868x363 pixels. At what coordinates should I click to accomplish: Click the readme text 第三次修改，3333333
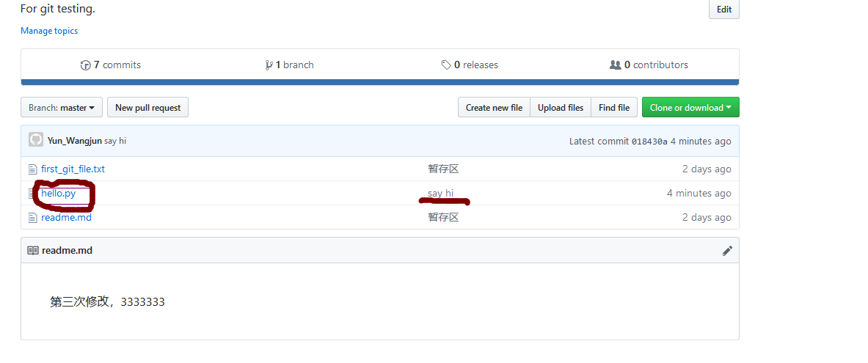click(107, 302)
